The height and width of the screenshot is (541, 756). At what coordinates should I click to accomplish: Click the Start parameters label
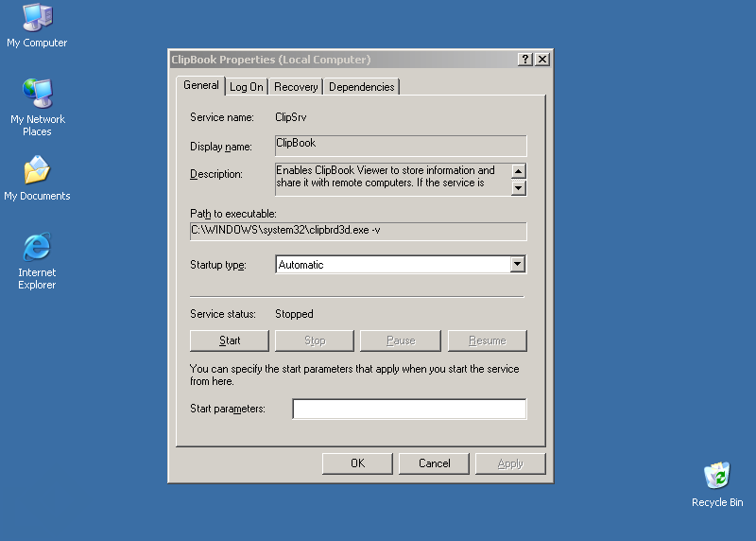tap(228, 409)
